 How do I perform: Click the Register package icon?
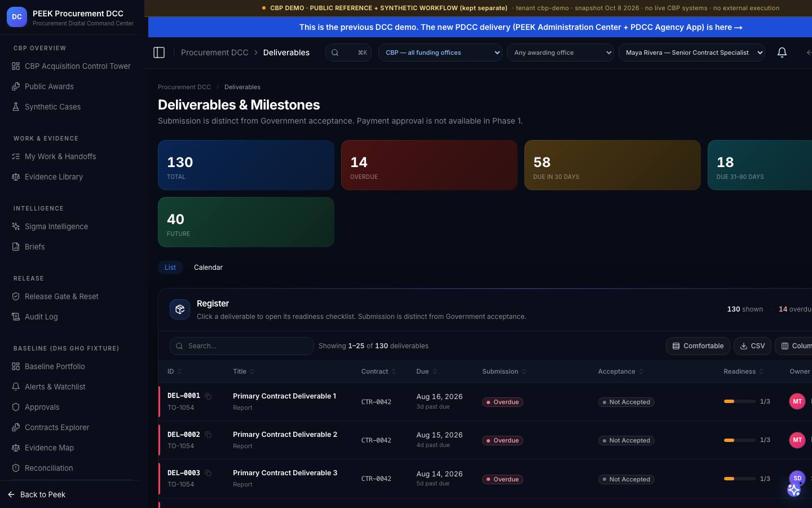(180, 309)
